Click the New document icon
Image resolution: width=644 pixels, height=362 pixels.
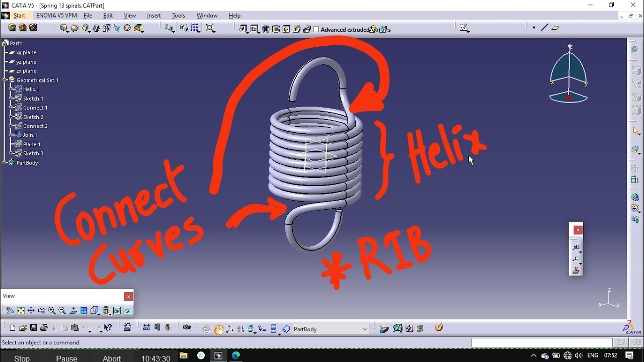coord(13,328)
